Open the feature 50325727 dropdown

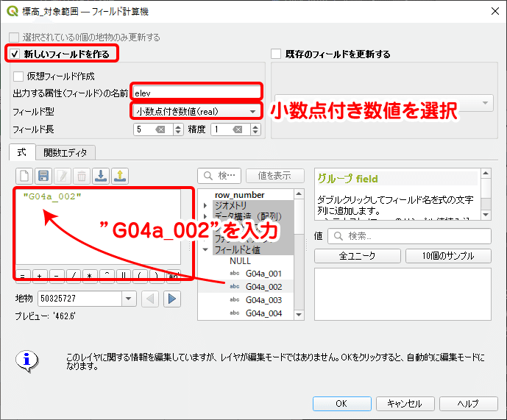point(128,299)
